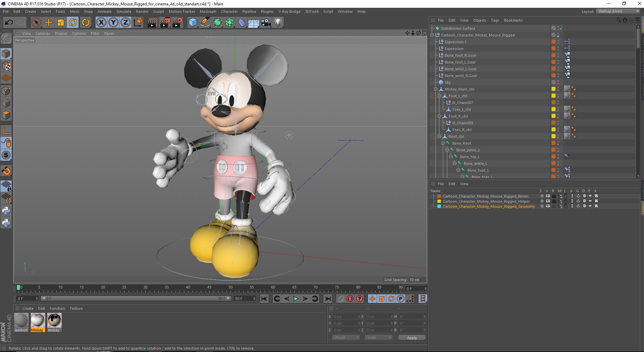Click the upper Python script icon
Image resolution: width=644 pixels, height=352 pixels.
6,211
